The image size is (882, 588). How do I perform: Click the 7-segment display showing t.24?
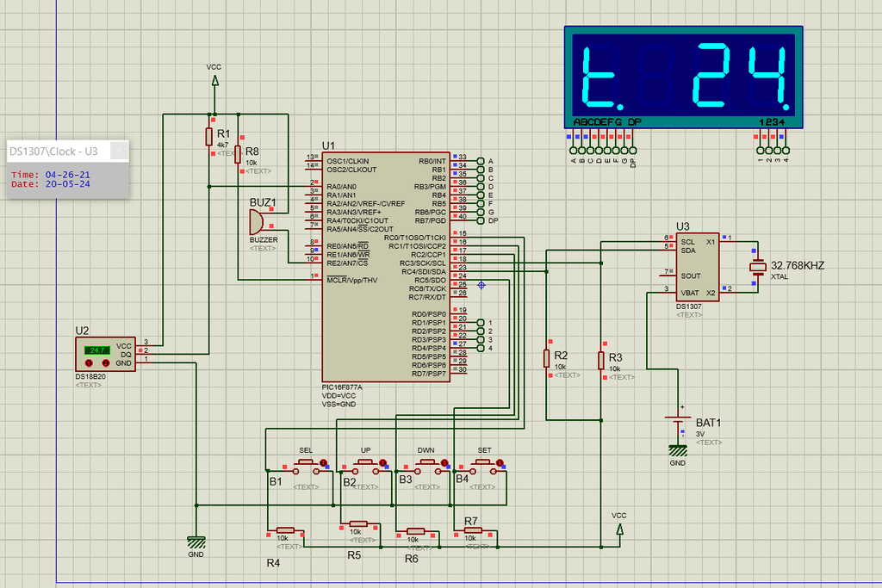click(685, 74)
